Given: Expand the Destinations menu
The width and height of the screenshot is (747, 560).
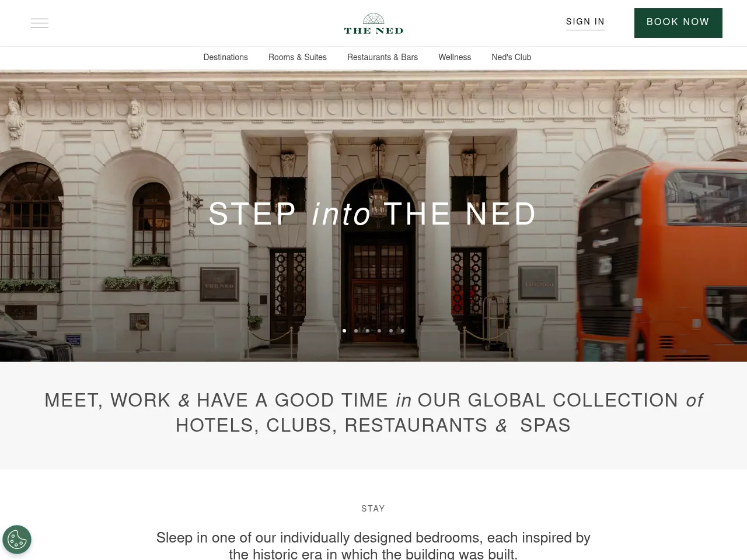Looking at the screenshot, I should pos(226,57).
